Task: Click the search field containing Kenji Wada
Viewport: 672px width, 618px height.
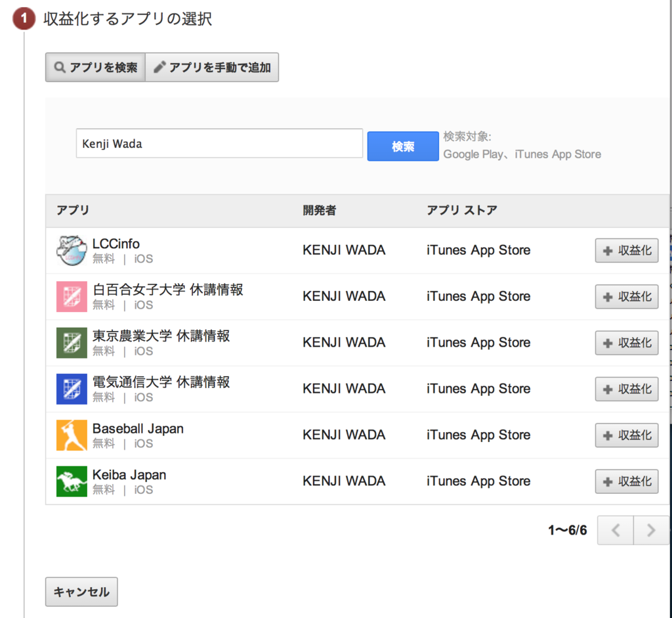Action: pos(219,143)
